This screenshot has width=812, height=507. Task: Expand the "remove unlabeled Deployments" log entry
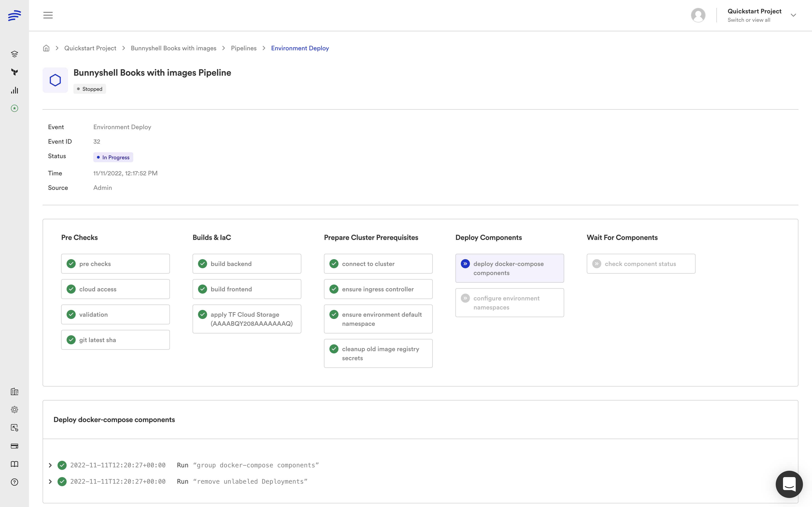(50, 482)
